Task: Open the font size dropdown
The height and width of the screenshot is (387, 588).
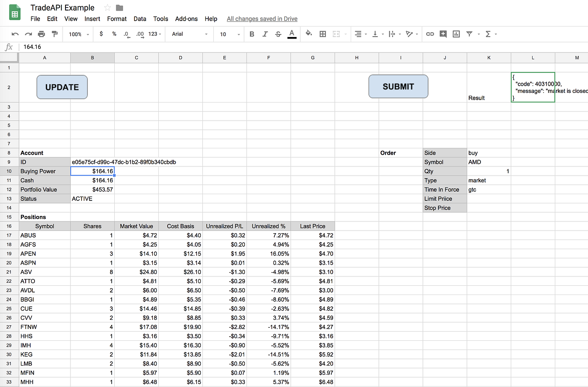Action: [x=229, y=34]
